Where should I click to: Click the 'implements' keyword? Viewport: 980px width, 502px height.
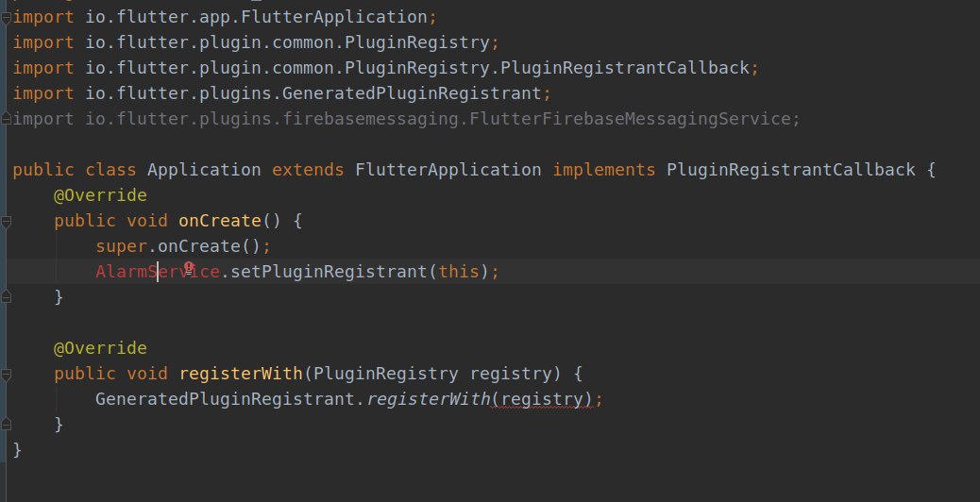pos(603,170)
